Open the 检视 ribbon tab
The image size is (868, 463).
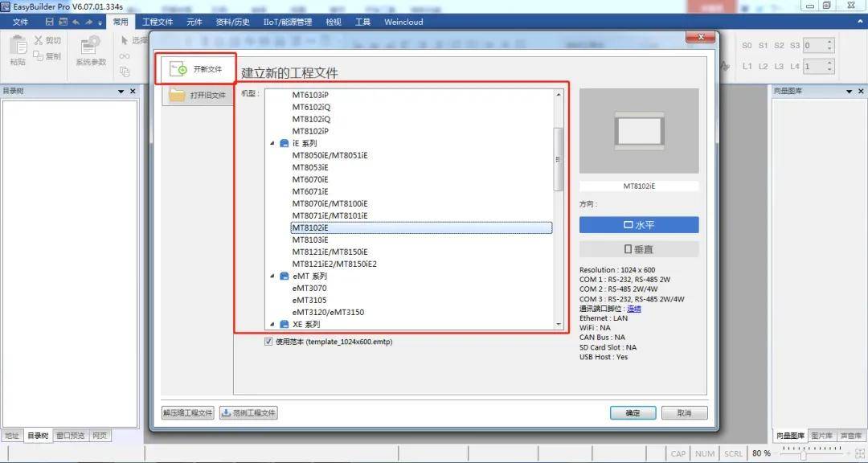(x=334, y=22)
